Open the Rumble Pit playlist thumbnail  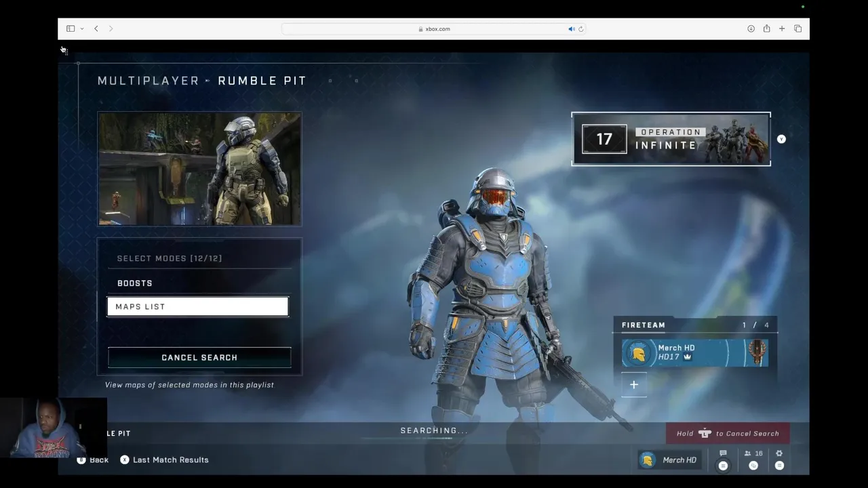coord(199,169)
